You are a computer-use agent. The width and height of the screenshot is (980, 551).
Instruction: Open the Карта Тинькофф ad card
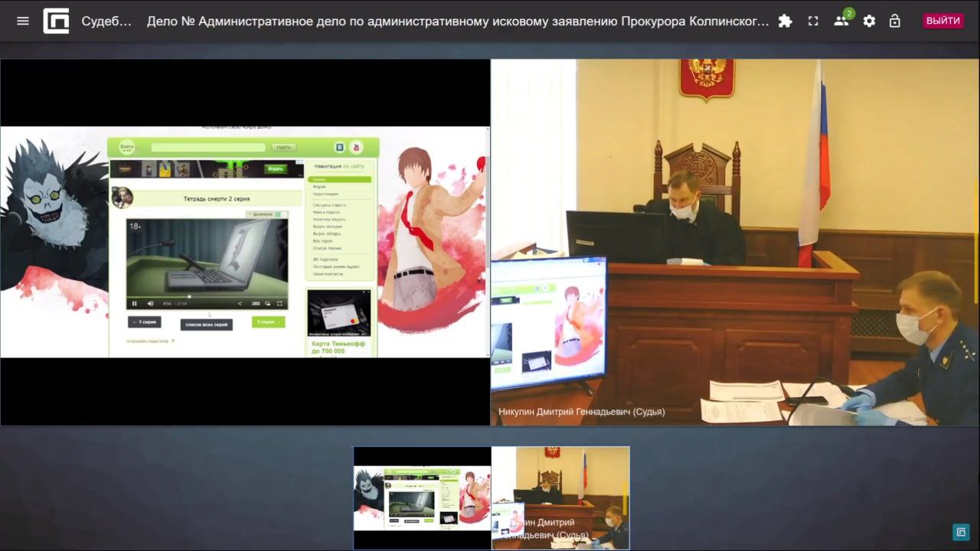(338, 323)
